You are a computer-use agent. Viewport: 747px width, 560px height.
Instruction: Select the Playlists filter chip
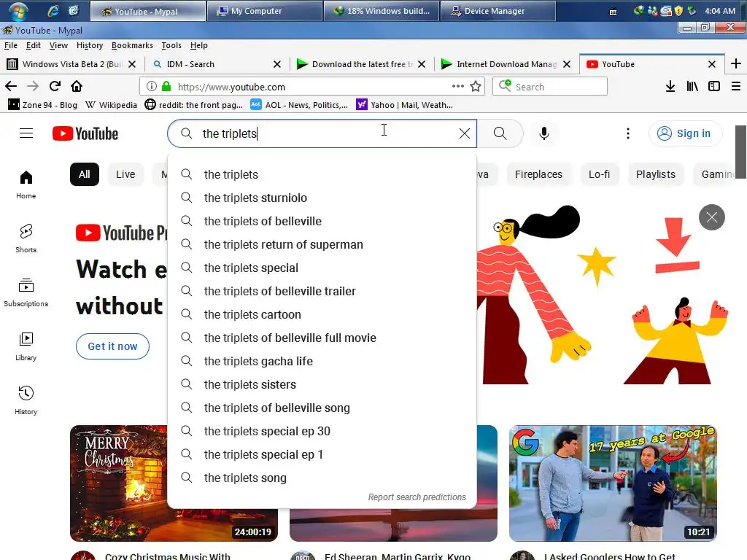(656, 174)
